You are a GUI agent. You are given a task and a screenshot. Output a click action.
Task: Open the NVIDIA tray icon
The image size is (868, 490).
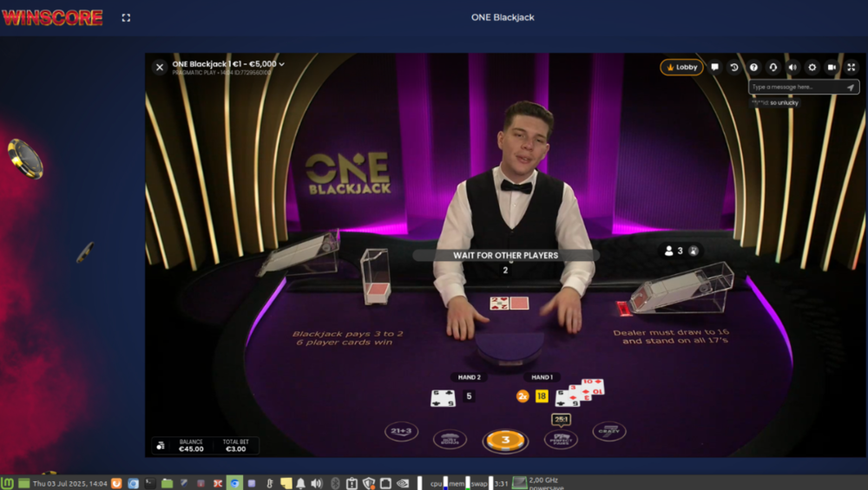point(403,483)
